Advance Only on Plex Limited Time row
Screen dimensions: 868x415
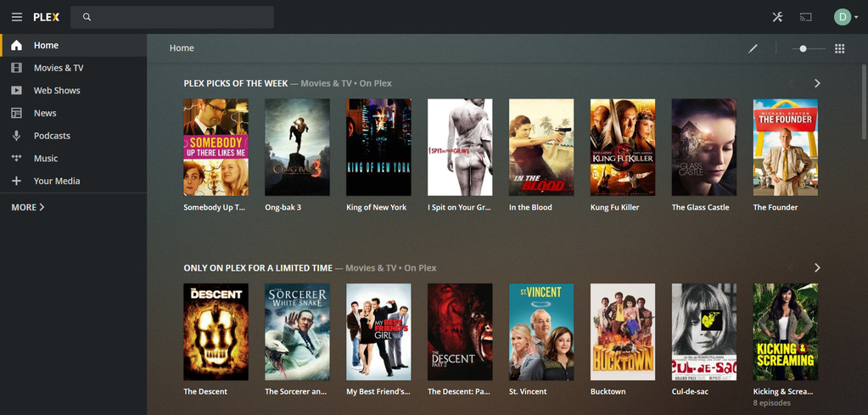(817, 268)
